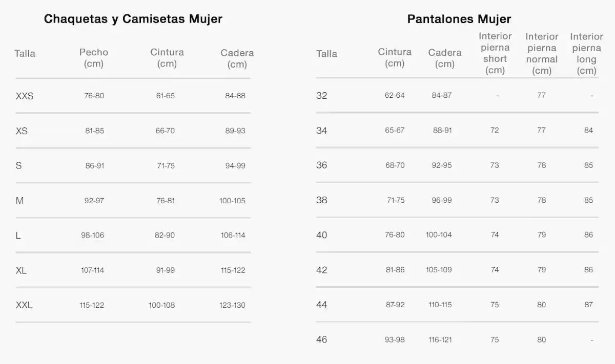
Task: Click the waist value 100-108
Action: (x=161, y=305)
